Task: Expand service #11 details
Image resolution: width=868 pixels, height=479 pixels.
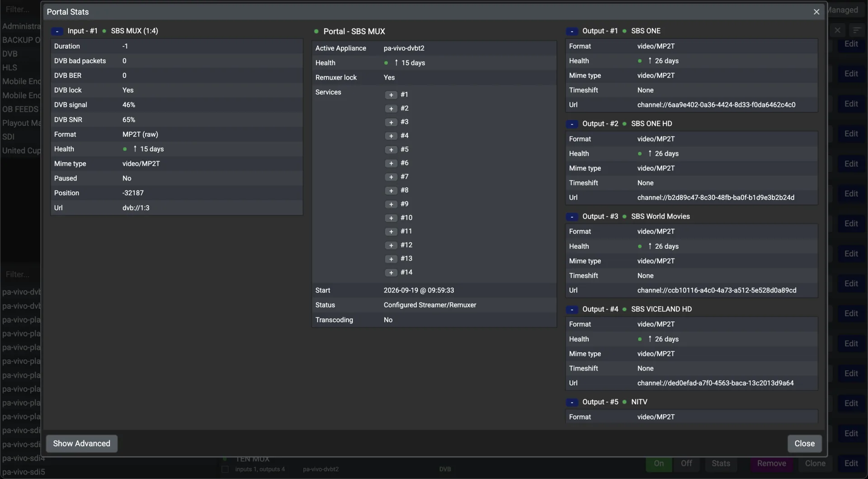Action: click(x=391, y=232)
